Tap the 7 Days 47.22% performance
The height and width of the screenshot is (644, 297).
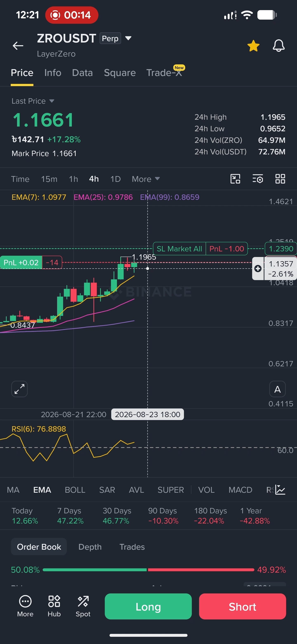(70, 516)
